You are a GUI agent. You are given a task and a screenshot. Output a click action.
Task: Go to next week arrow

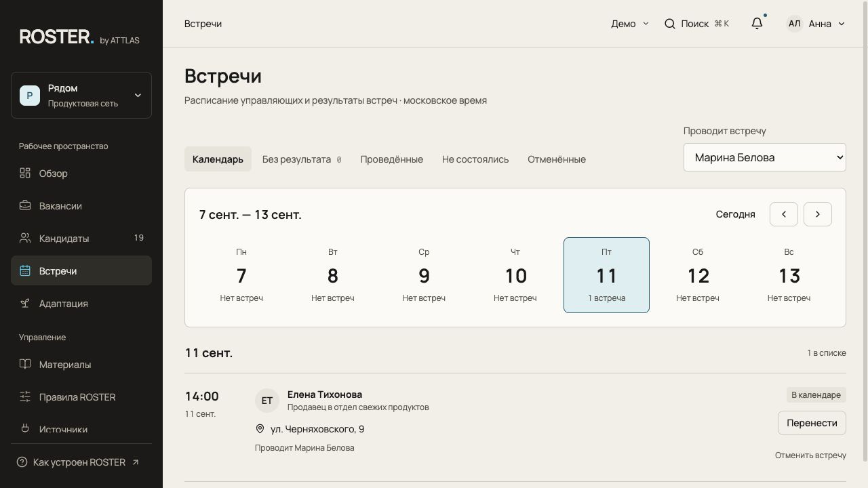[818, 214]
